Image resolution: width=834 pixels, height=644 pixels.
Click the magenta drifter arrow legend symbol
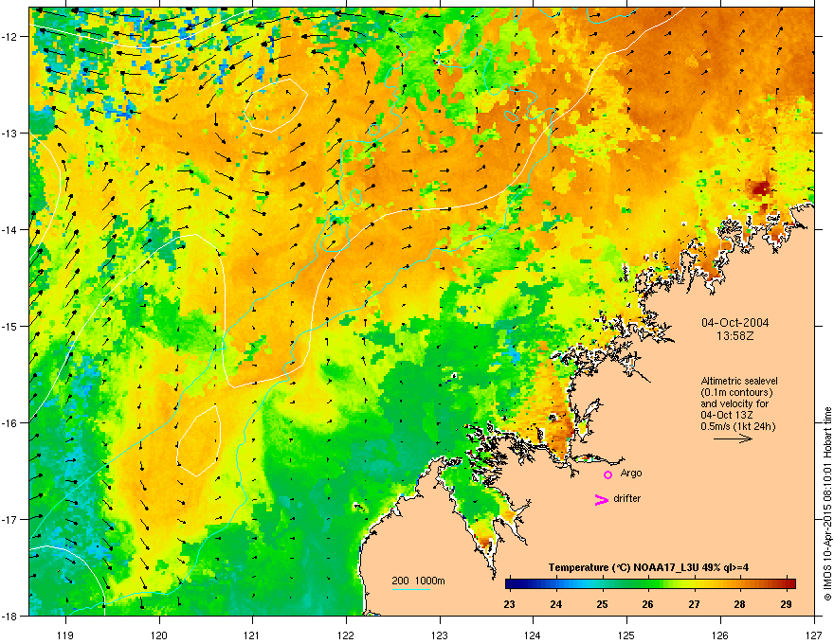pos(602,499)
